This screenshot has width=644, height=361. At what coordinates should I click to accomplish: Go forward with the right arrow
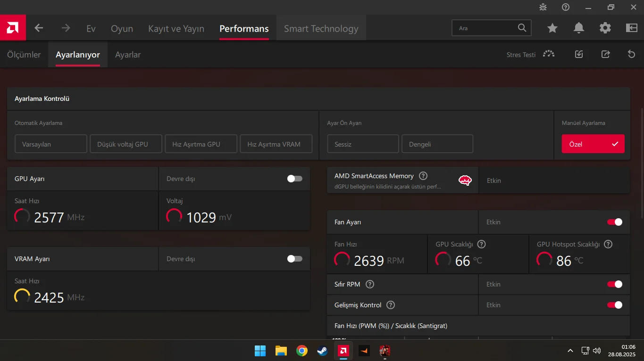pos(66,28)
